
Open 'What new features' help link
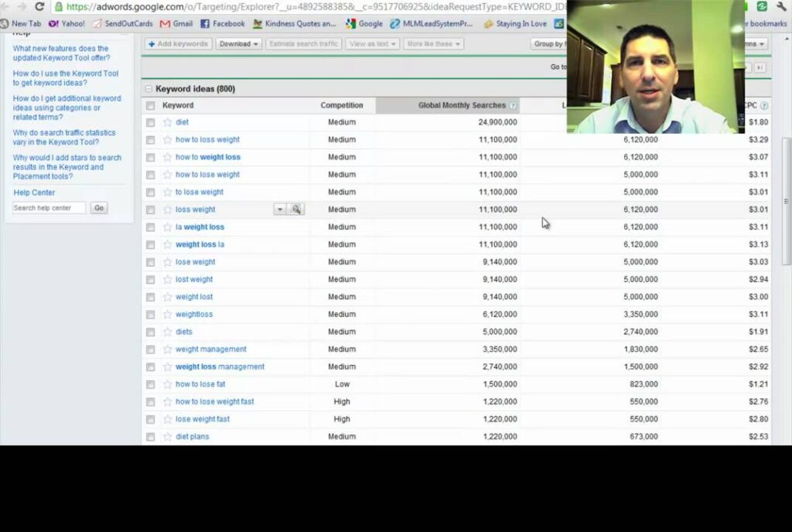[x=61, y=53]
